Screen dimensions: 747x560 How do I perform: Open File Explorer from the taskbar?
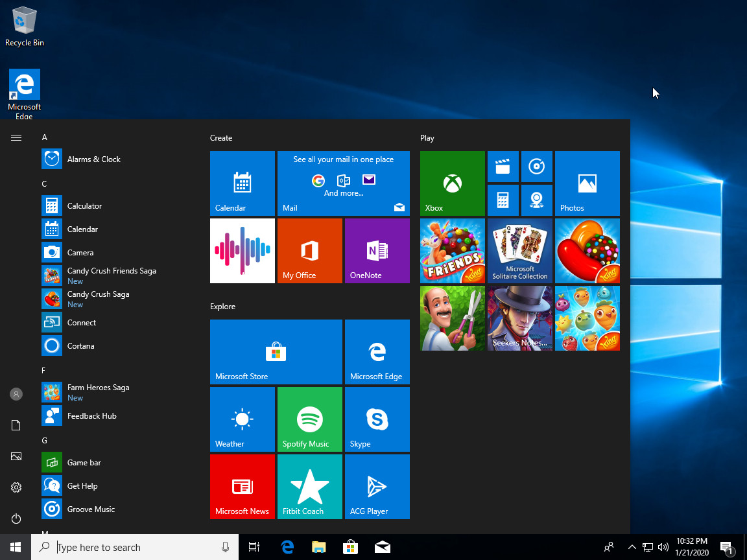tap(319, 547)
